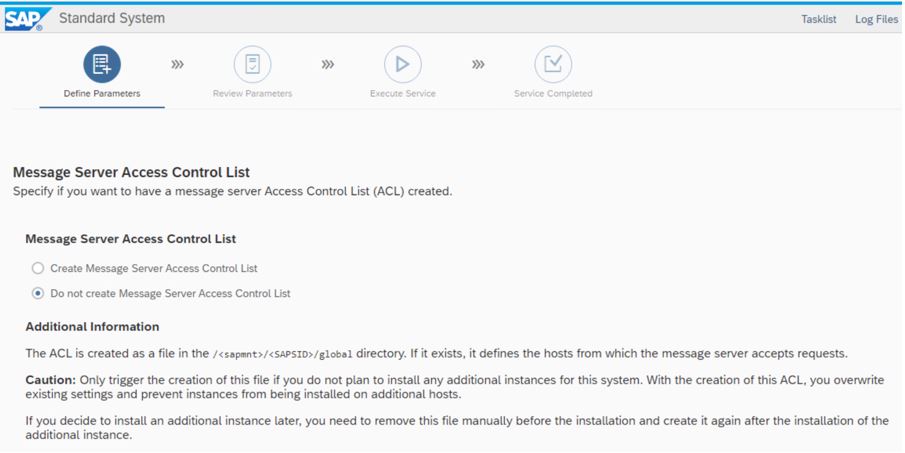Click the /<sapmnt>/<SAPSID>/global path text
The height and width of the screenshot is (453, 905).
click(282, 354)
